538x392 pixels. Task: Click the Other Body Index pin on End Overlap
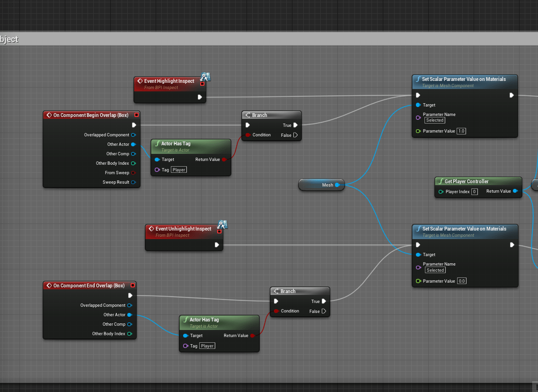pos(130,334)
